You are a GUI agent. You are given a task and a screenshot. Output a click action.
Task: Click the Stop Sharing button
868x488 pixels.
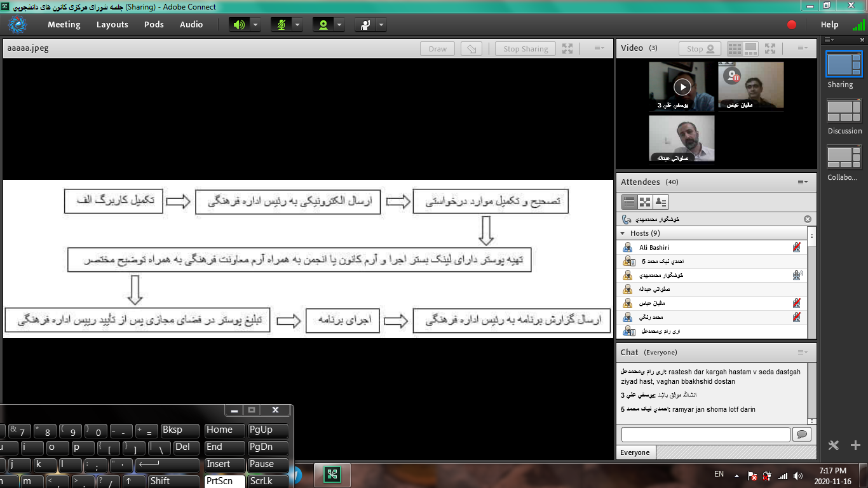coord(526,49)
